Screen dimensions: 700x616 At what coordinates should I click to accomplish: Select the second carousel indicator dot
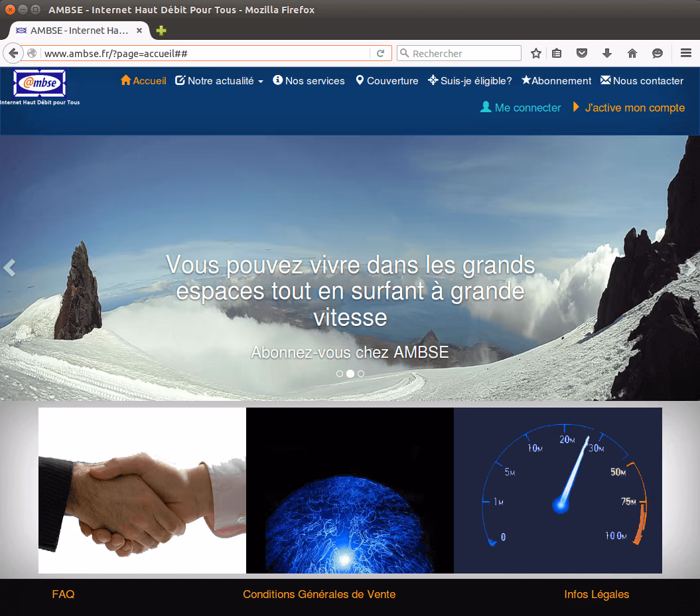(350, 374)
